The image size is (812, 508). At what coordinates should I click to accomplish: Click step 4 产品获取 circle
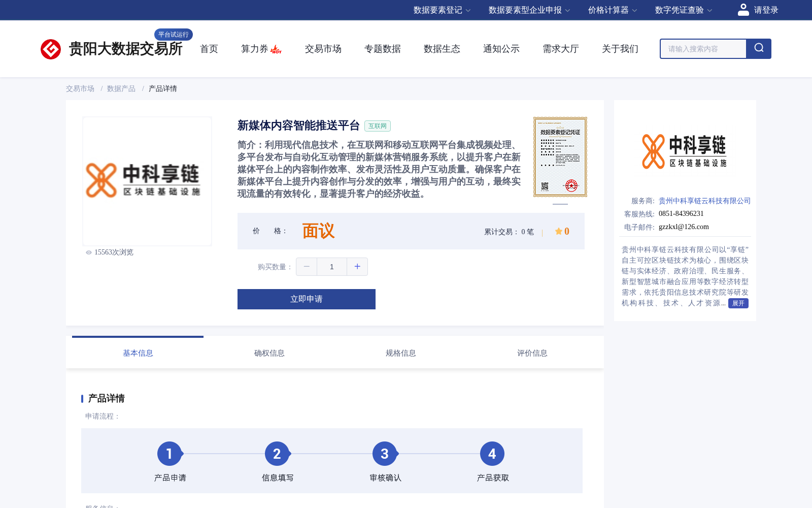[492, 454]
